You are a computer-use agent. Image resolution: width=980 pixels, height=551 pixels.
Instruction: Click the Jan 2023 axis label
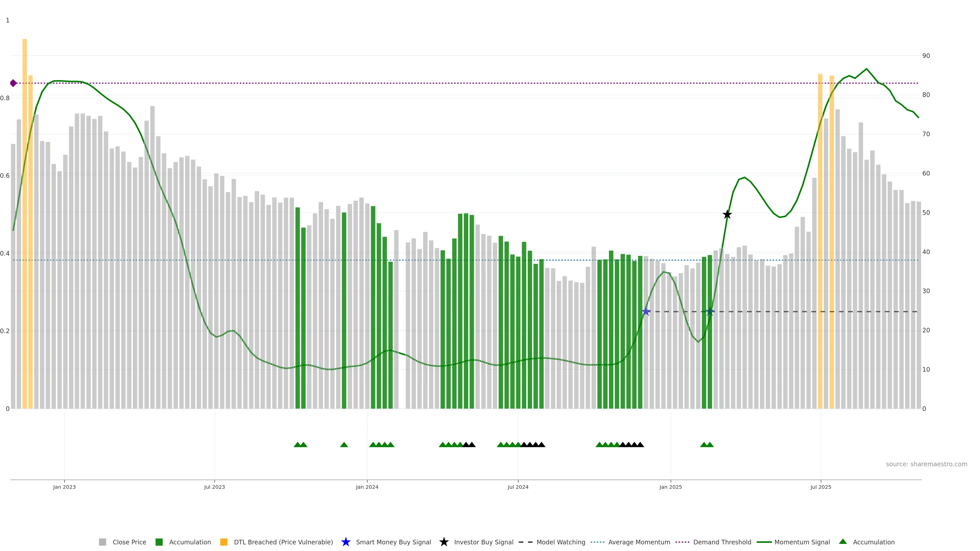64,487
